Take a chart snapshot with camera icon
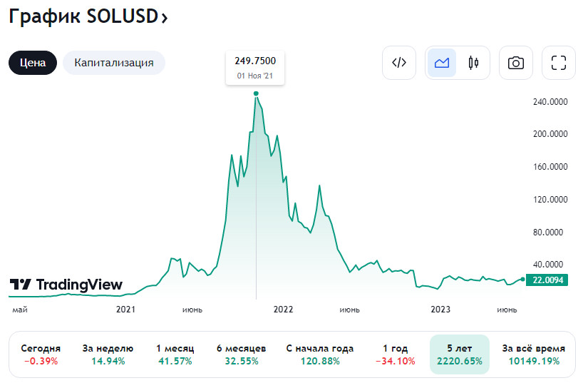 pyautogui.click(x=515, y=63)
